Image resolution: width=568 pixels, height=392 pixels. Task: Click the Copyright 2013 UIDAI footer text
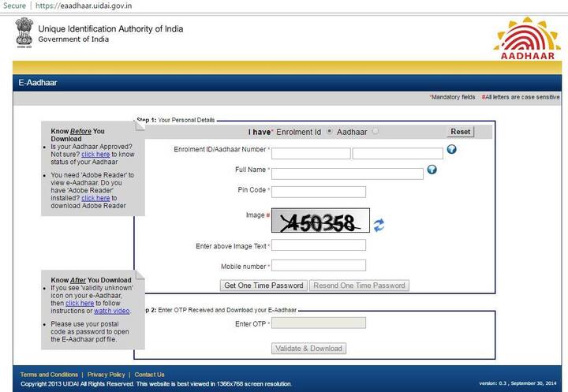155,383
